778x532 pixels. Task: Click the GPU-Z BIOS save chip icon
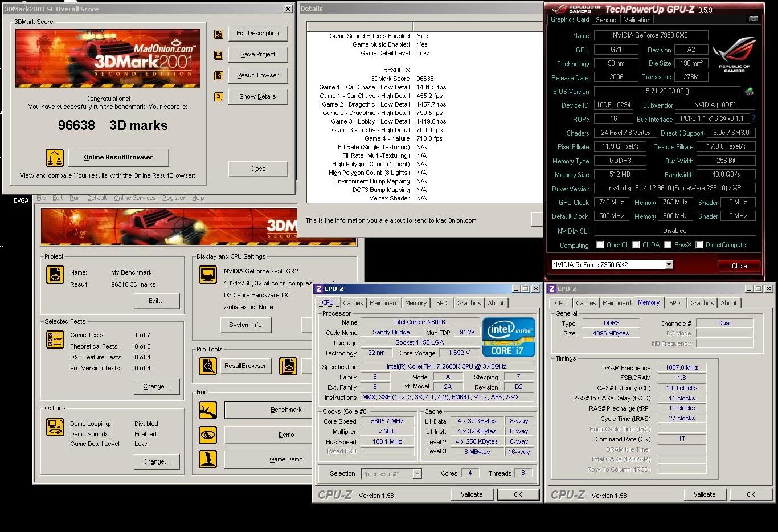[x=749, y=91]
